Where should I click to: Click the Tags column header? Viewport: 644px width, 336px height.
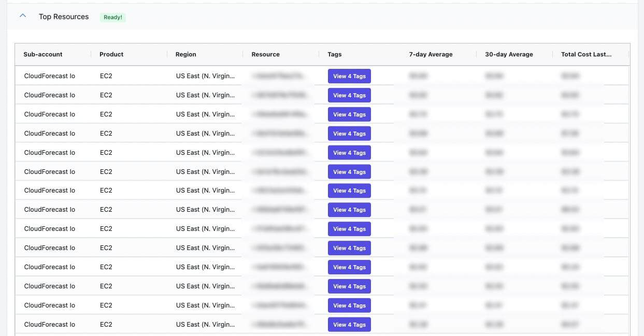point(335,54)
